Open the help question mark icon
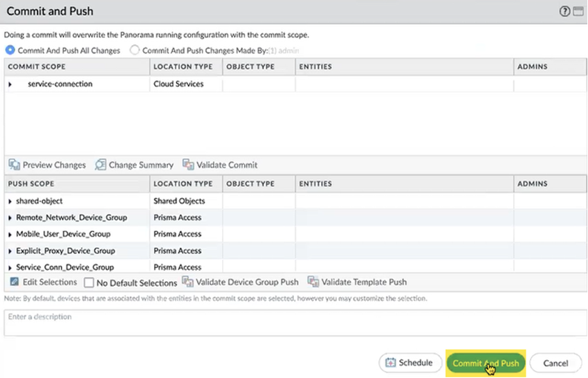Viewport: 588px width, 378px height. click(565, 11)
